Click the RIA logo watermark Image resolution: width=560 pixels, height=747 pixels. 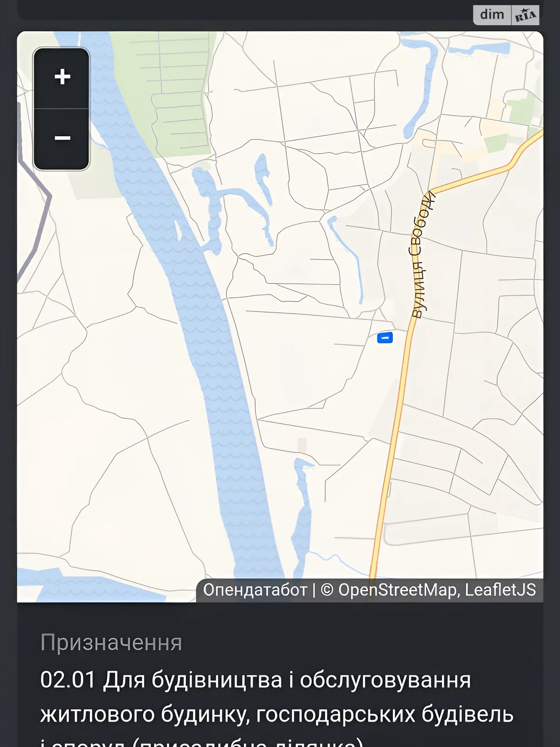point(525,15)
